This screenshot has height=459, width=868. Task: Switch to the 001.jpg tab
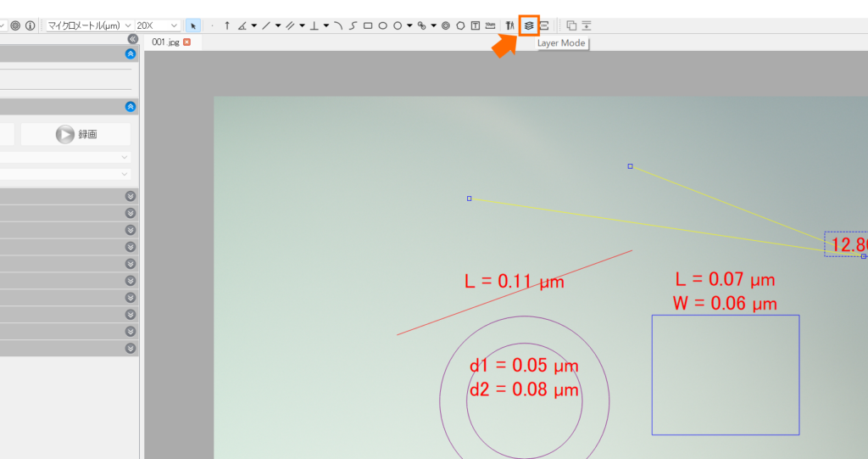point(165,42)
